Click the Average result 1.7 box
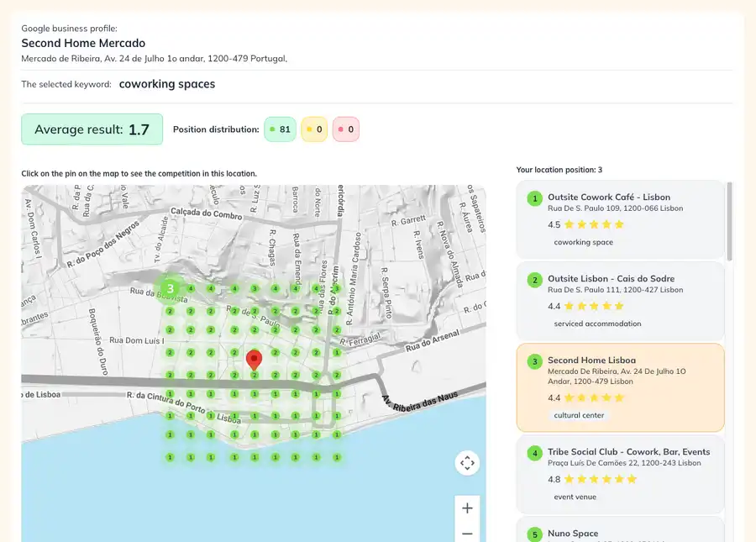 point(92,129)
